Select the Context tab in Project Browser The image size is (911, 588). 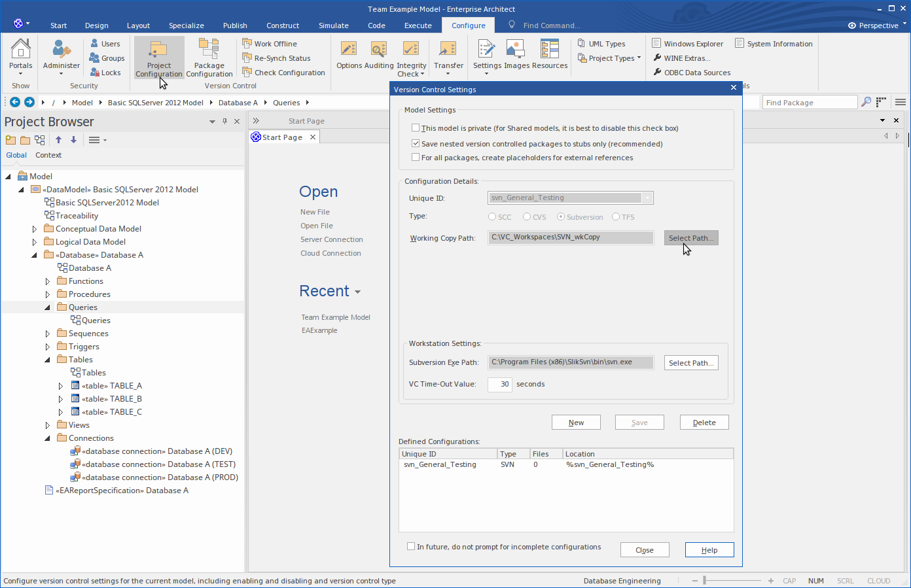click(48, 155)
